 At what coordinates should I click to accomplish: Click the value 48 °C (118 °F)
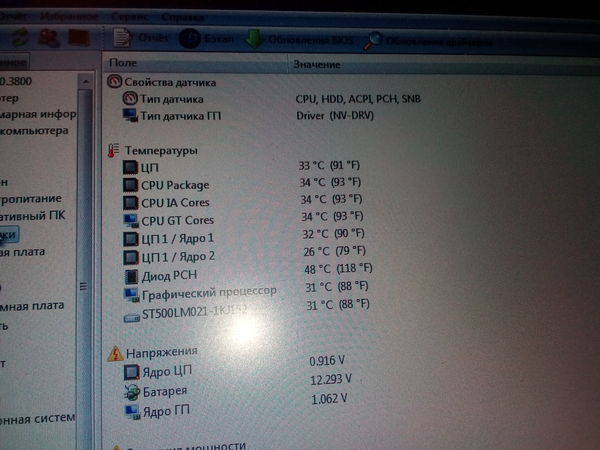pyautogui.click(x=338, y=268)
